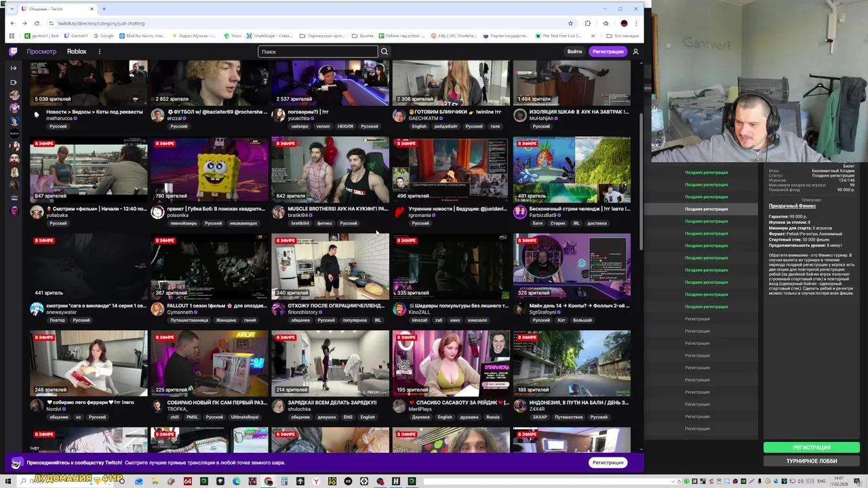868x488 pixels.
Task: Open the Calculator taskbar icon
Action: [x=284, y=481]
